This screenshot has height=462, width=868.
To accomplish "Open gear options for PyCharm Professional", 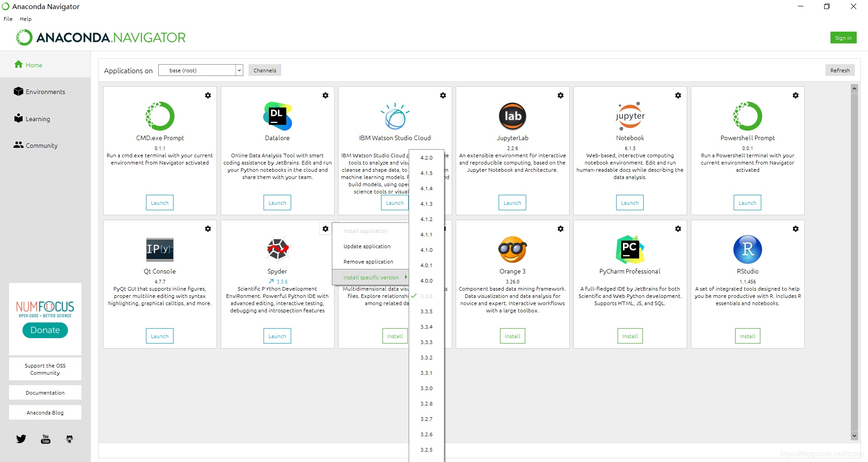I will pos(678,229).
